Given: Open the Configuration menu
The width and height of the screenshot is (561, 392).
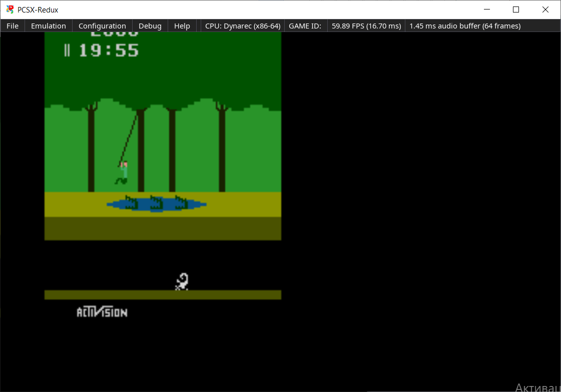Looking at the screenshot, I should click(x=102, y=26).
